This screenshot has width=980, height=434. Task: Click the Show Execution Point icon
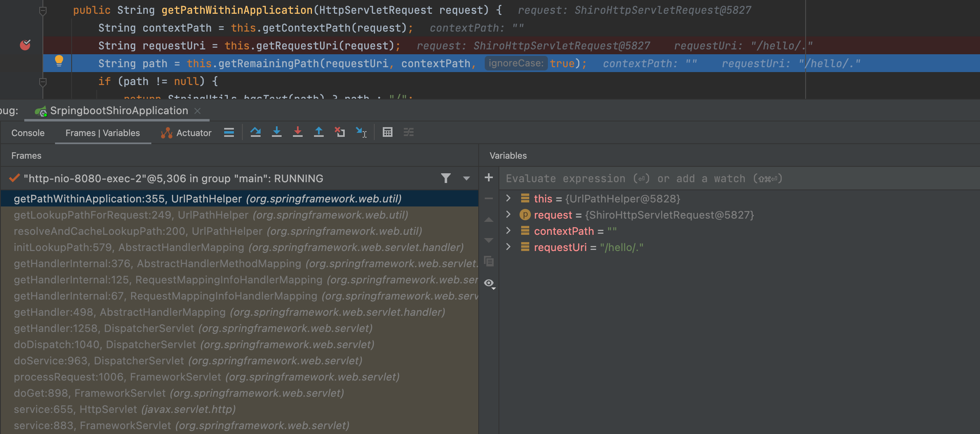pyautogui.click(x=229, y=132)
